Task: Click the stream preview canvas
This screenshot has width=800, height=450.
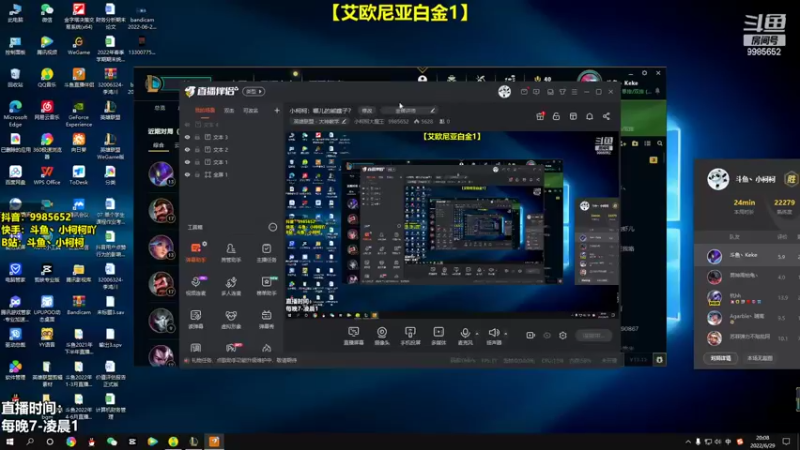Action: (x=453, y=224)
